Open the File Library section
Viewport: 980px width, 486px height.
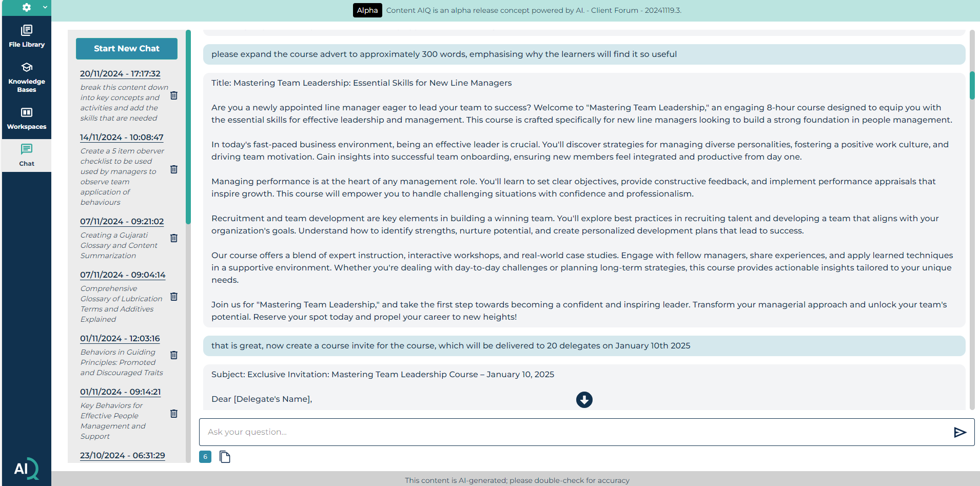tap(27, 36)
